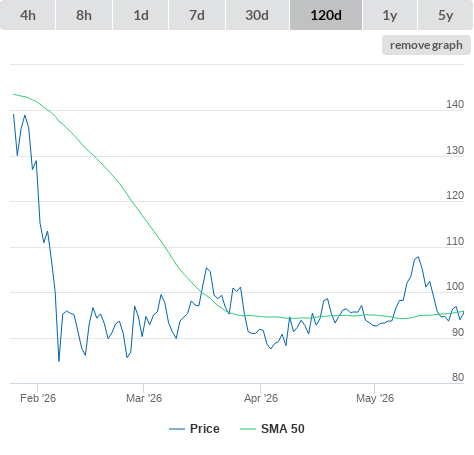Switch to the 8h time range
The image size is (474, 455).
point(84,15)
